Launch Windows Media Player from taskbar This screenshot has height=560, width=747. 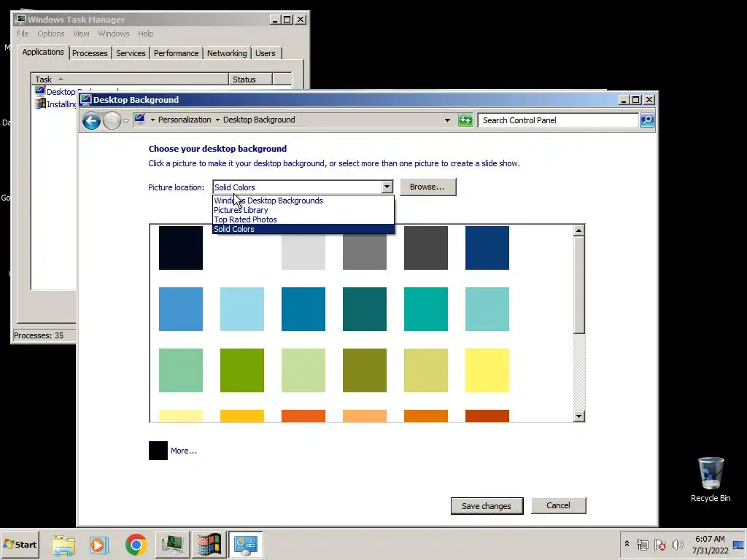click(99, 545)
